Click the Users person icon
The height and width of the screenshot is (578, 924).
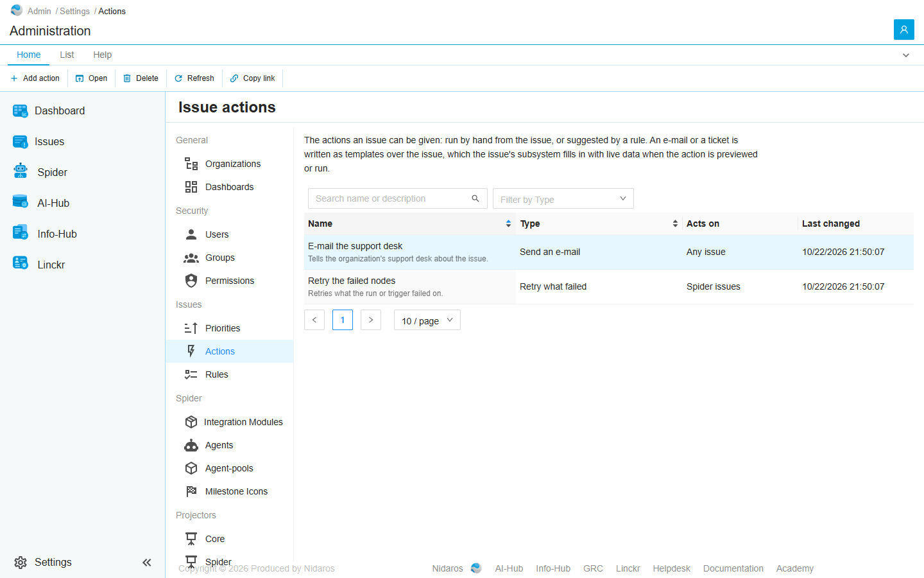coord(191,234)
